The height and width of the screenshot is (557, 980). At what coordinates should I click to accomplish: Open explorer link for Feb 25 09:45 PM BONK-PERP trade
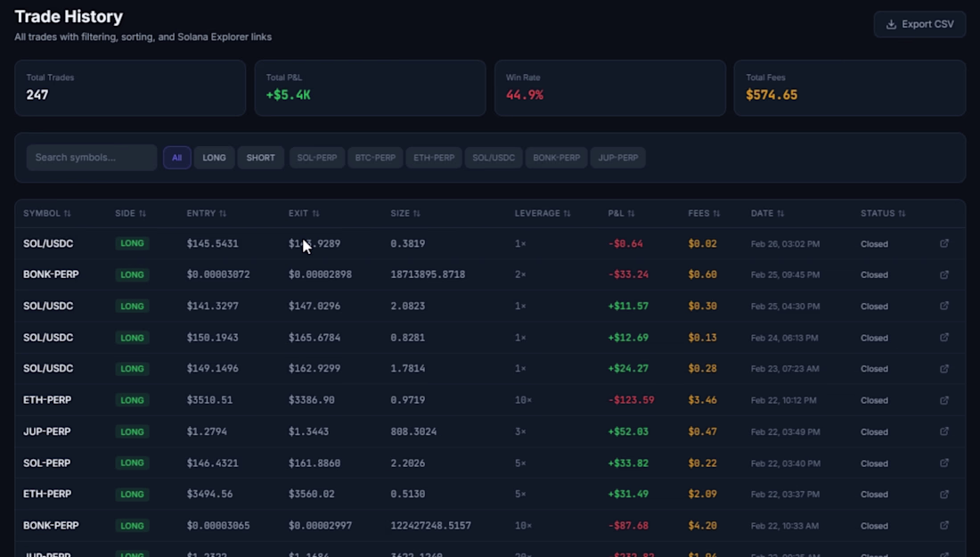pos(944,274)
